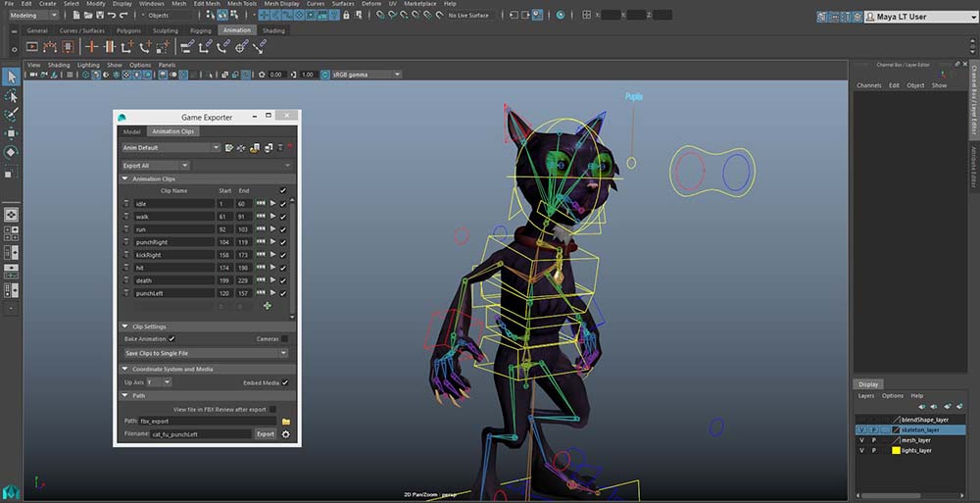Click the Export button
Image resolution: width=980 pixels, height=503 pixels.
(265, 433)
